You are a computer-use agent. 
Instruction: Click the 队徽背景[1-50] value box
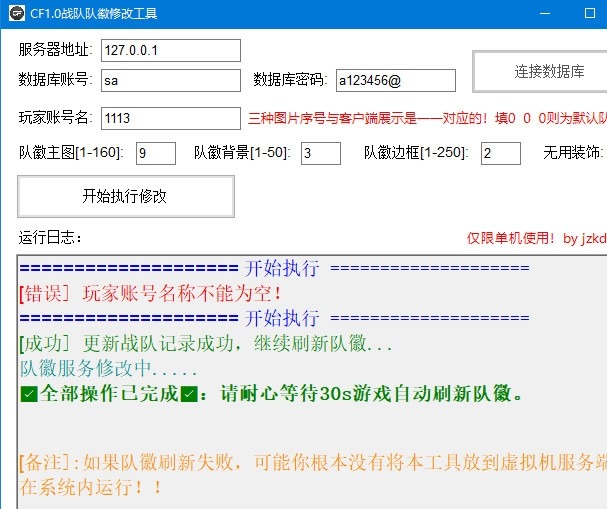click(x=321, y=153)
